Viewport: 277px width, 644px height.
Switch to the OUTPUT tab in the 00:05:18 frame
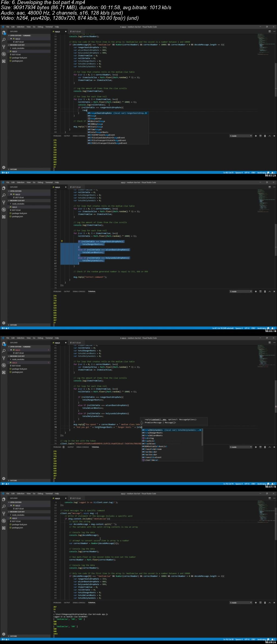click(x=67, y=291)
